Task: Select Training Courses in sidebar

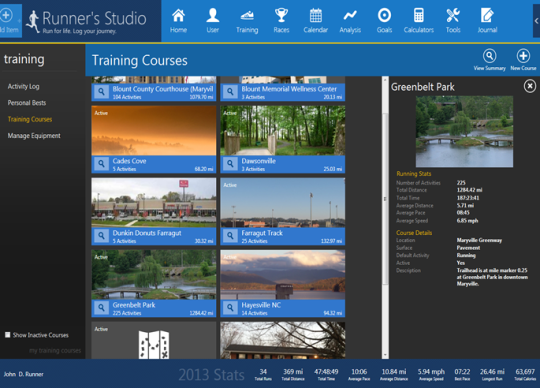Action: [30, 119]
